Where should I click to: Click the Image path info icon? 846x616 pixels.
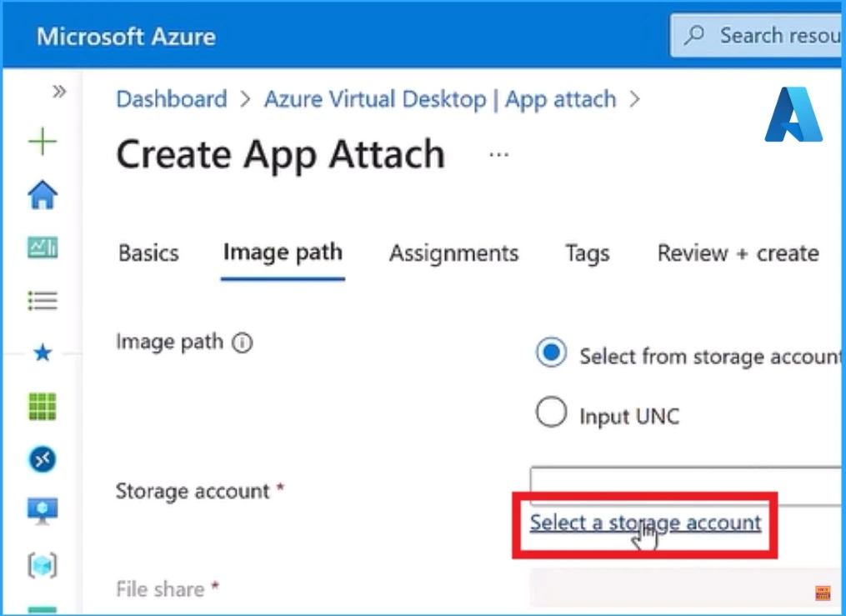[x=243, y=343]
